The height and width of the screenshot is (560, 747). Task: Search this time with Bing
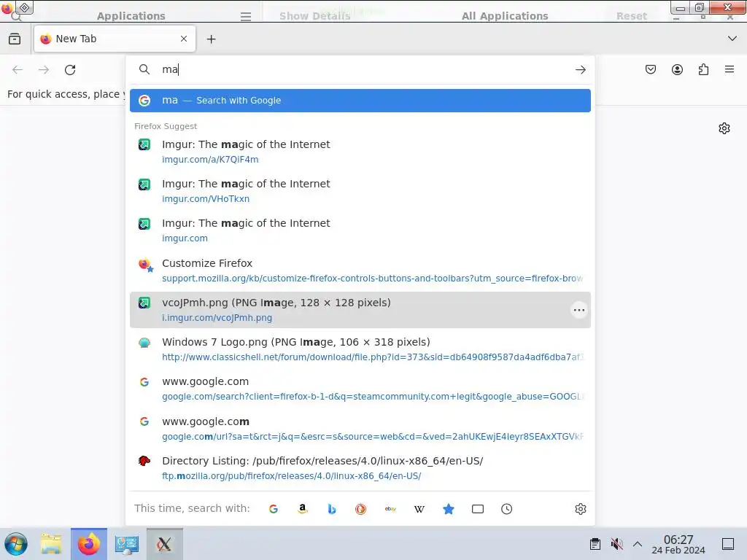point(332,509)
